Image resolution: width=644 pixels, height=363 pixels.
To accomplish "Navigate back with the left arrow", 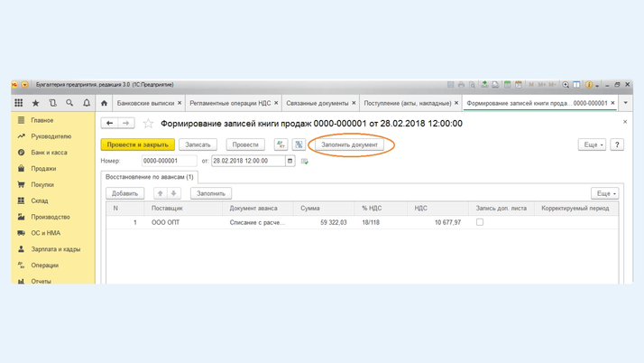I will tap(110, 124).
